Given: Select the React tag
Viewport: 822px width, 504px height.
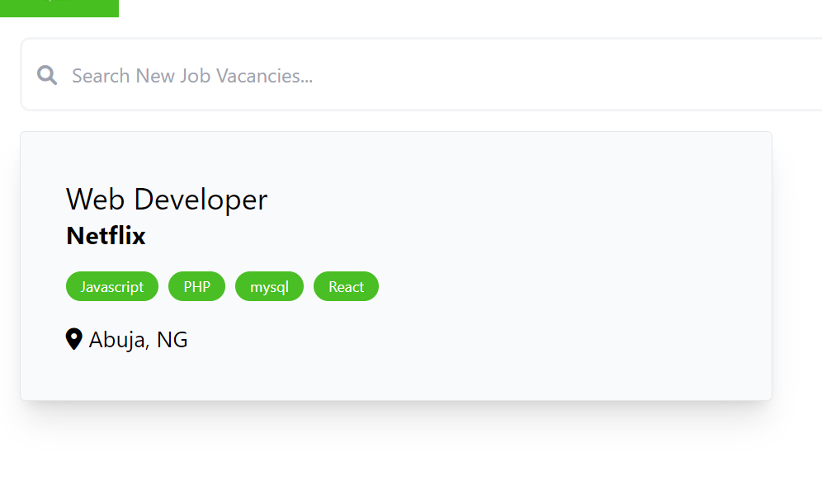Looking at the screenshot, I should (346, 286).
